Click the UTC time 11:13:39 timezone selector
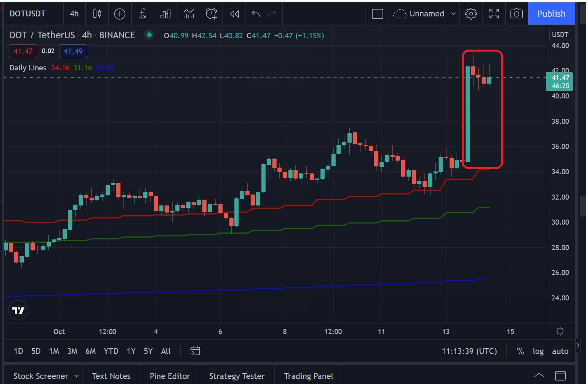The height and width of the screenshot is (384, 588). point(469,351)
